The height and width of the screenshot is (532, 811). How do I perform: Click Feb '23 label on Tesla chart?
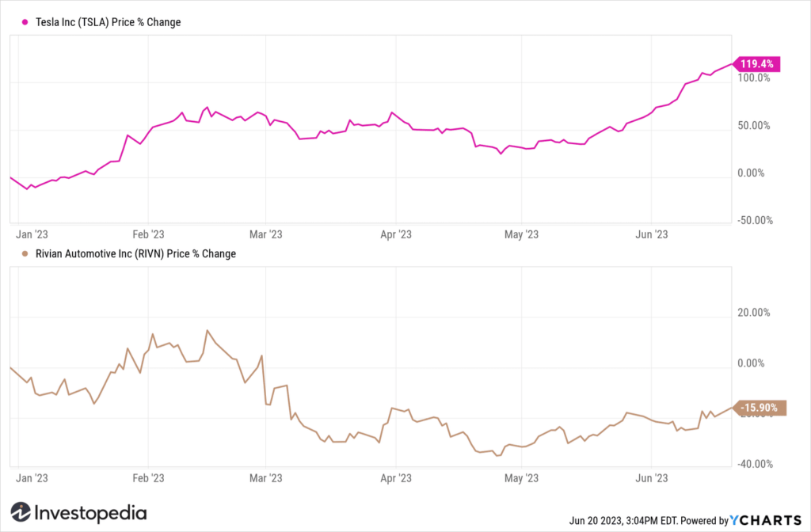(x=148, y=234)
